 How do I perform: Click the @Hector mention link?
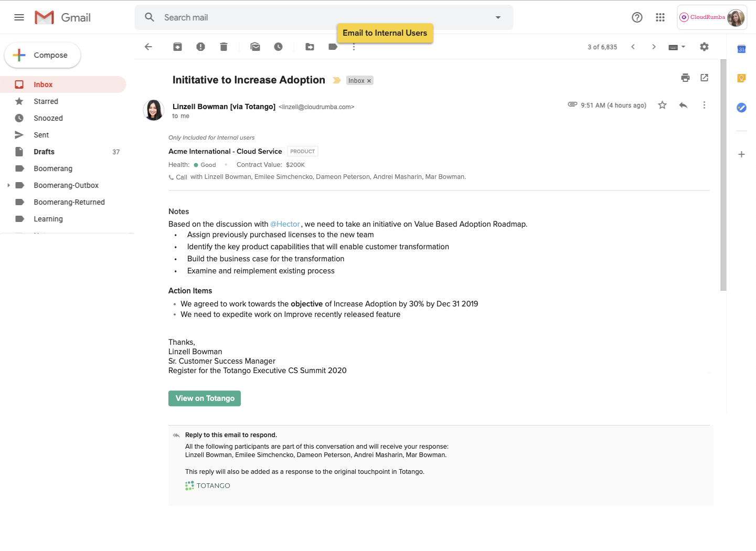[285, 224]
